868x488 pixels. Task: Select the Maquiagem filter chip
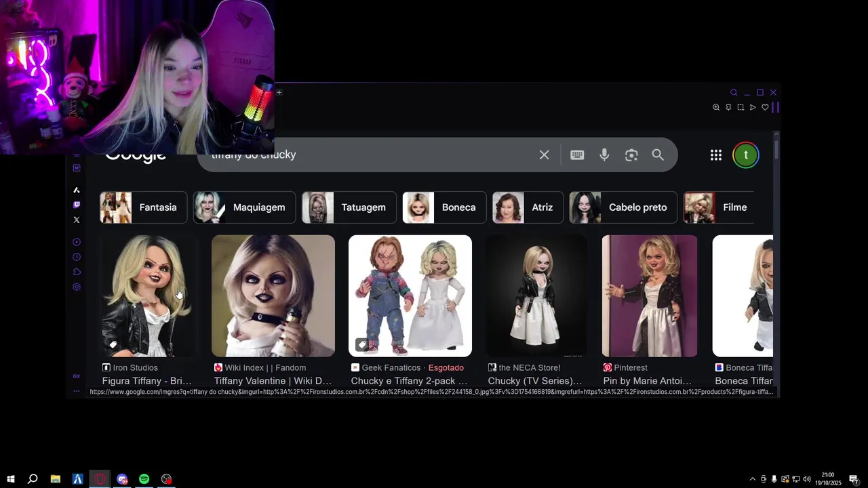pyautogui.click(x=244, y=207)
